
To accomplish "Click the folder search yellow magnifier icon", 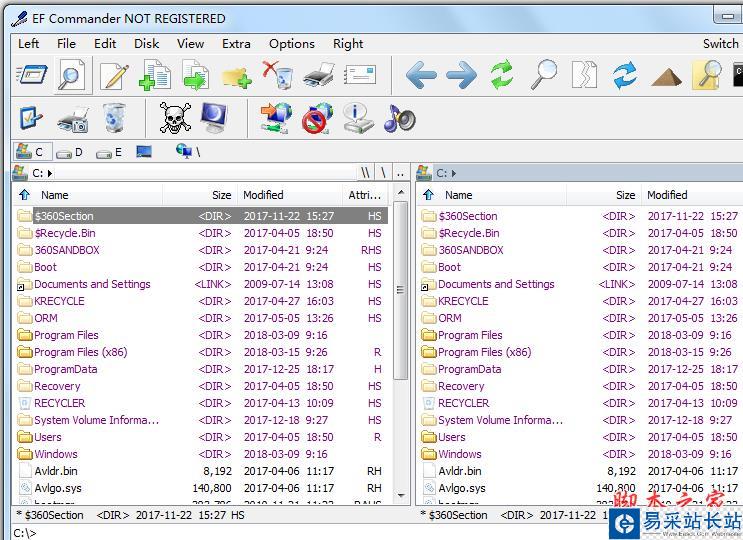I will (x=707, y=74).
